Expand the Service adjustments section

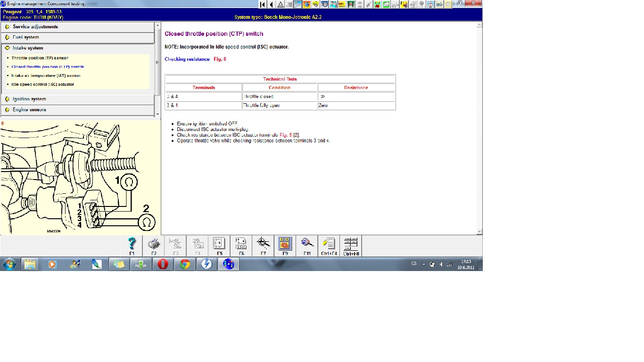pyautogui.click(x=35, y=27)
